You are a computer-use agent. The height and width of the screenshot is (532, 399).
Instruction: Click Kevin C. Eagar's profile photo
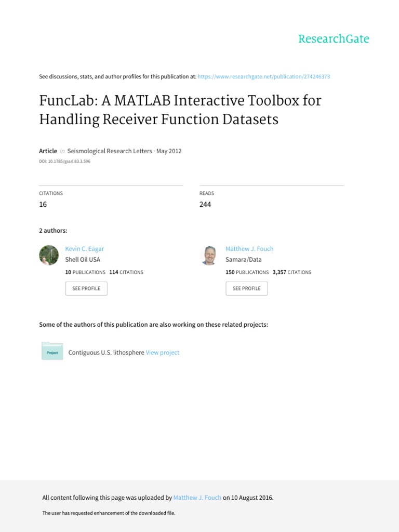click(x=49, y=255)
